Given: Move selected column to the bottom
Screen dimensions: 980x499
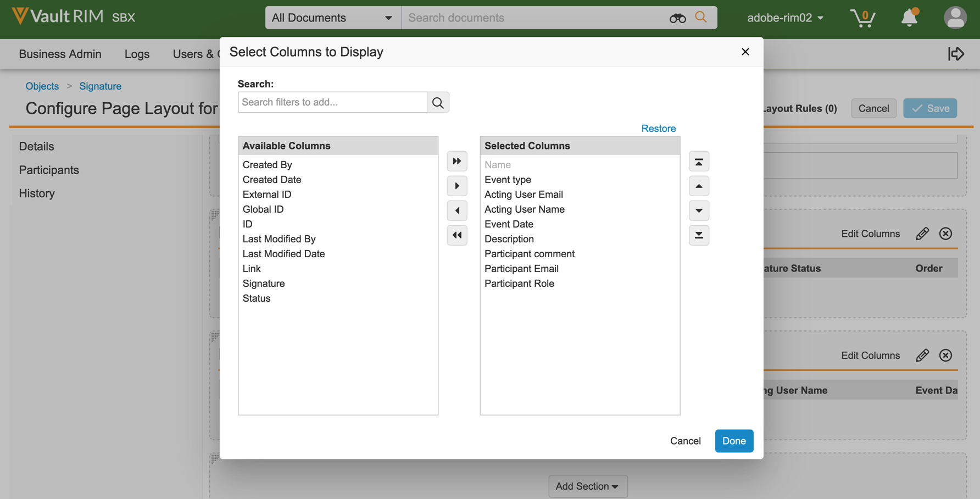Looking at the screenshot, I should tap(699, 235).
